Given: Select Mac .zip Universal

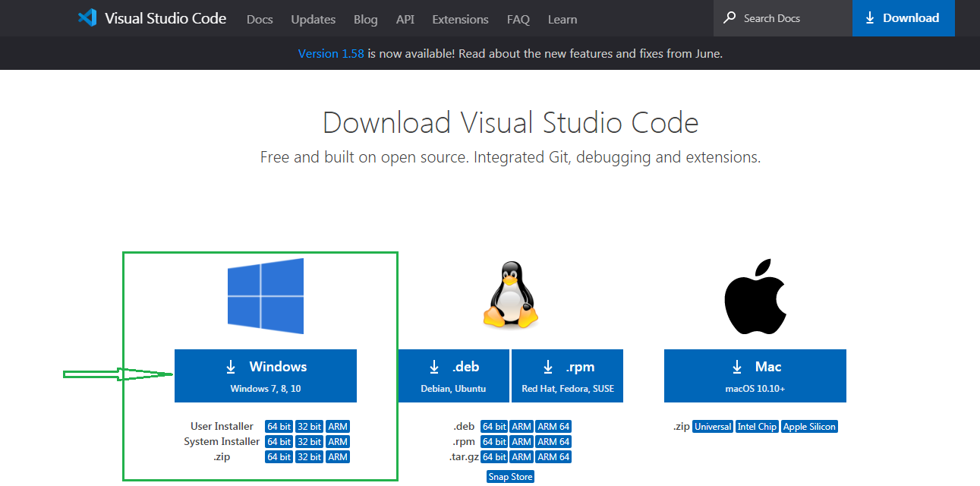Looking at the screenshot, I should click(x=713, y=427).
